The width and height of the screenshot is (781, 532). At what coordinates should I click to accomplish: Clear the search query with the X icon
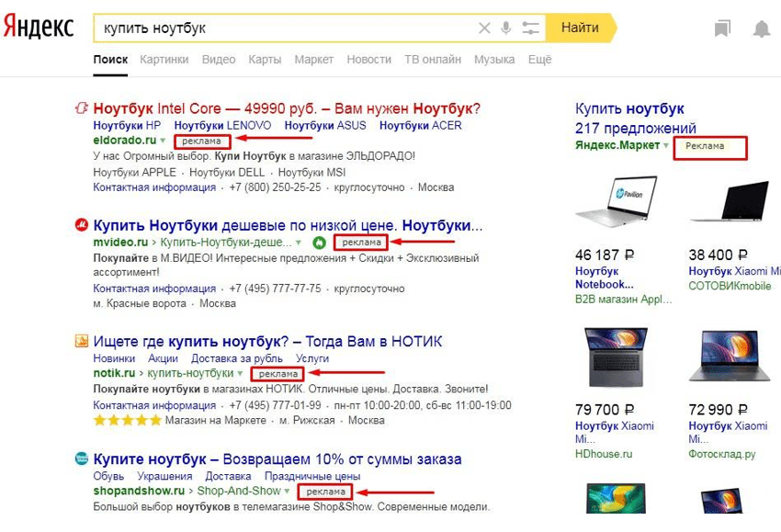484,28
